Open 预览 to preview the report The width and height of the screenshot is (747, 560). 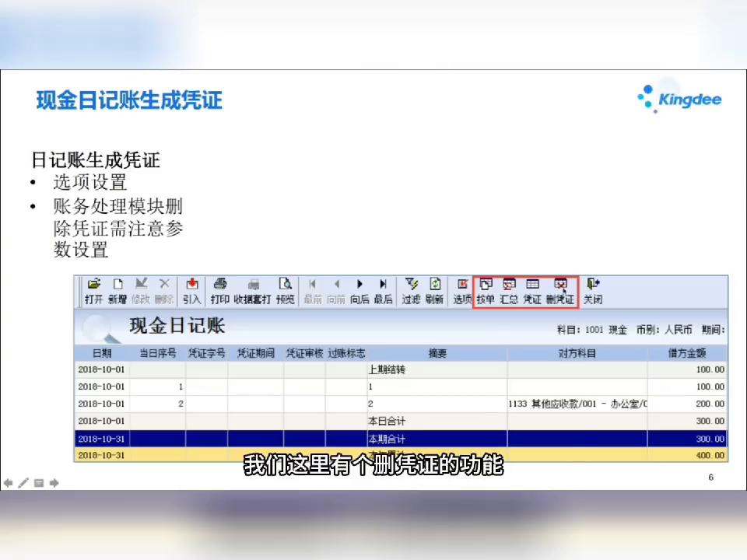286,289
